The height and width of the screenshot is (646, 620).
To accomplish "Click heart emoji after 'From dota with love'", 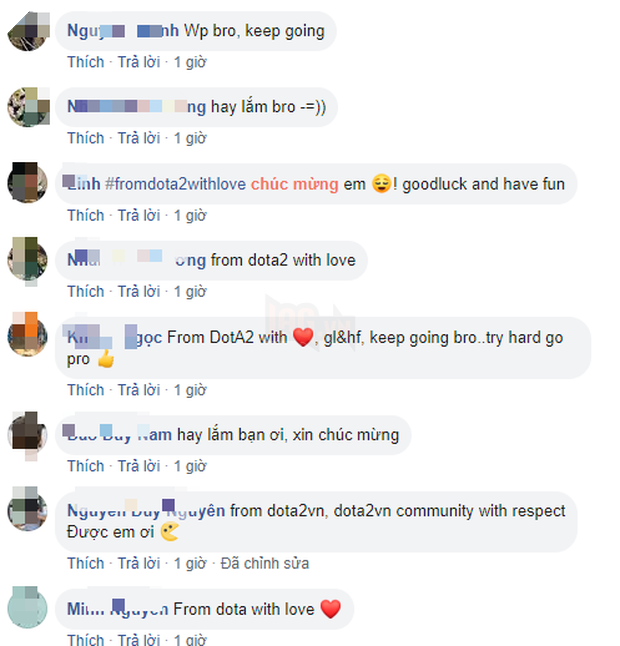I will click(330, 609).
